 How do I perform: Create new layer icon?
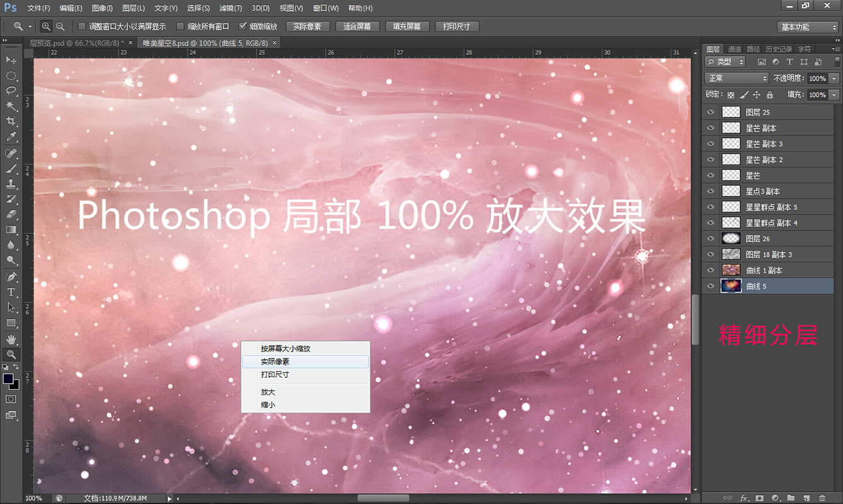(806, 498)
